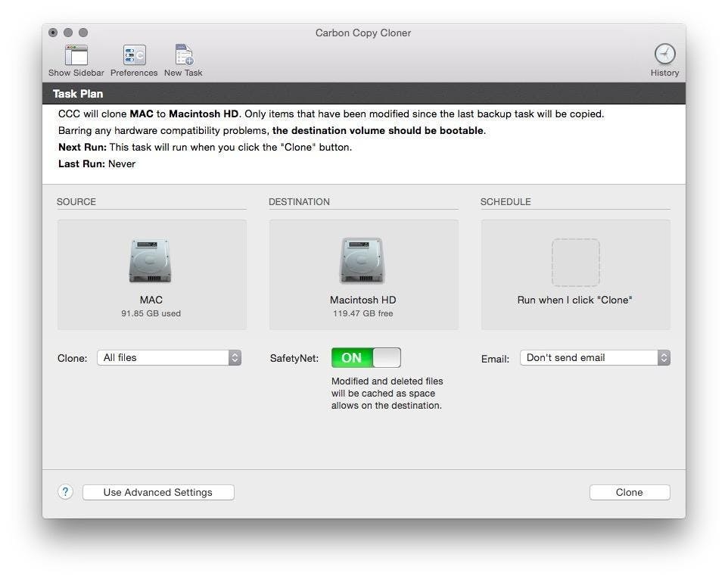This screenshot has width=728, height=579.
Task: Click the MAC 91.85 GB used label
Action: coord(151,313)
